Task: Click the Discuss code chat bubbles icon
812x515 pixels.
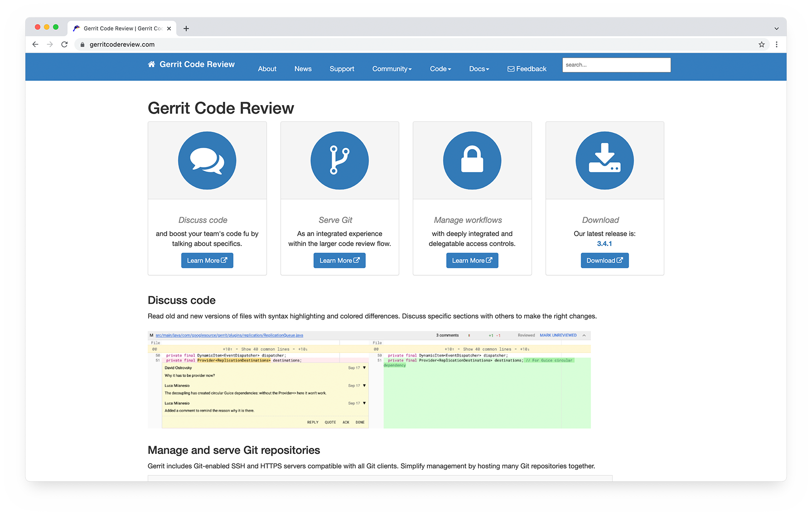Action: coord(207,161)
